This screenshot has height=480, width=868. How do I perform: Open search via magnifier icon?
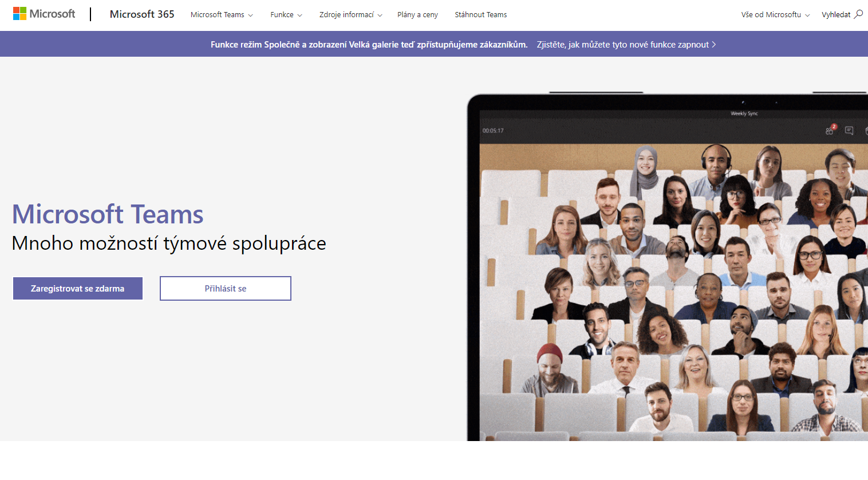pyautogui.click(x=858, y=14)
